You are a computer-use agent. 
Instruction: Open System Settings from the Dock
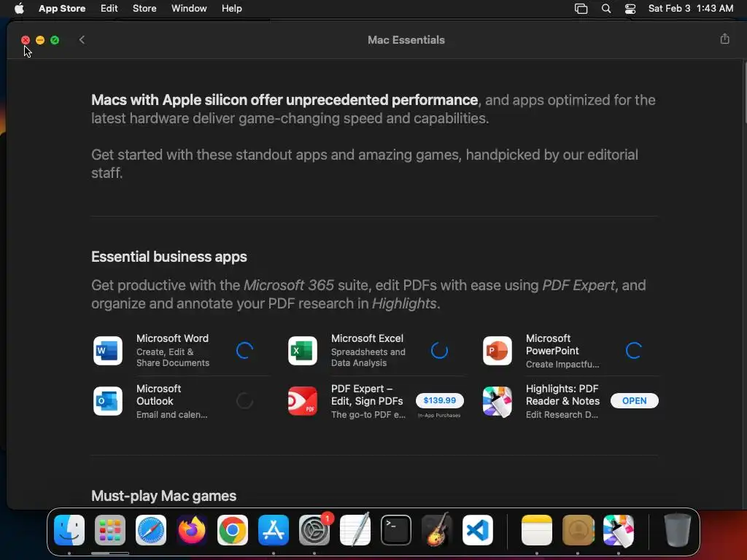coord(314,530)
